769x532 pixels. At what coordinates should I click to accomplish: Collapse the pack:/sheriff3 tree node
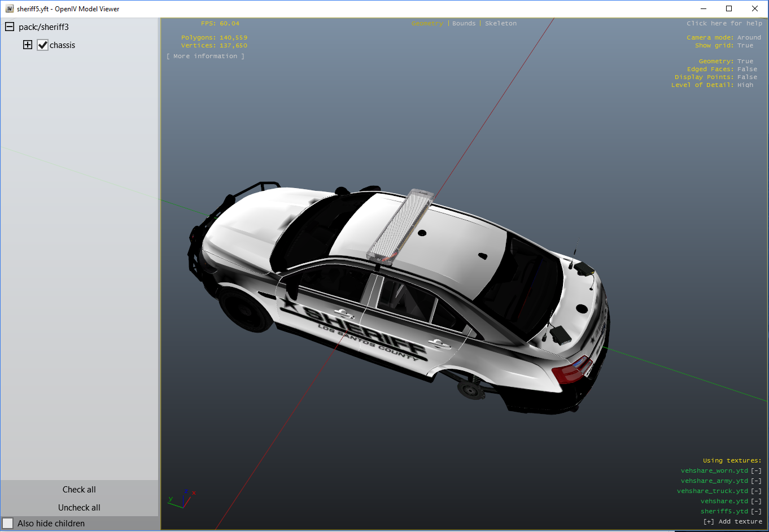[x=10, y=27]
